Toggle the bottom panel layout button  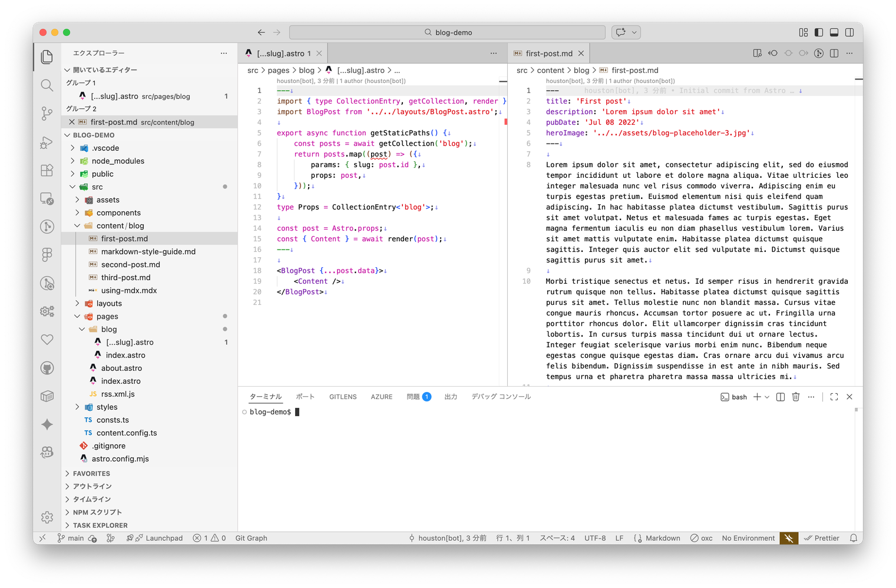pyautogui.click(x=834, y=32)
